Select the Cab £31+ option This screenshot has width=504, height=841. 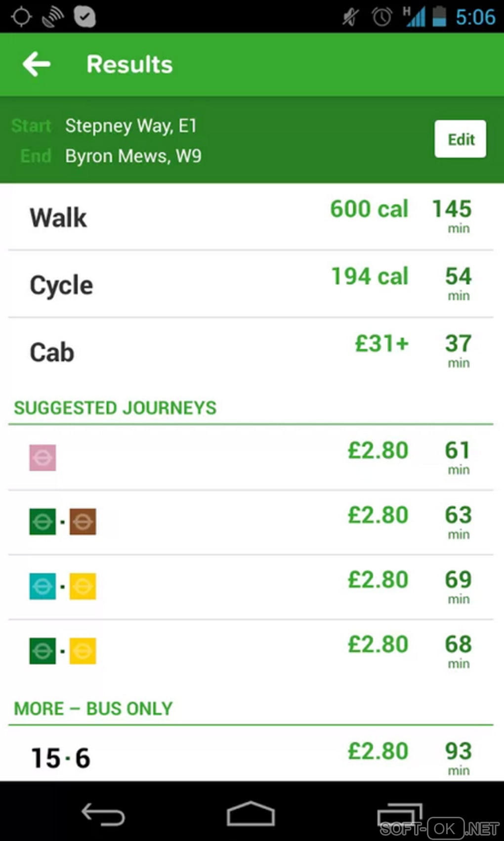coord(251,352)
